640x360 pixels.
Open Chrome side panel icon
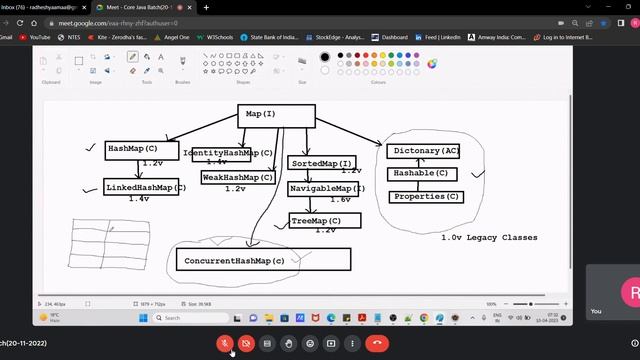620,23
